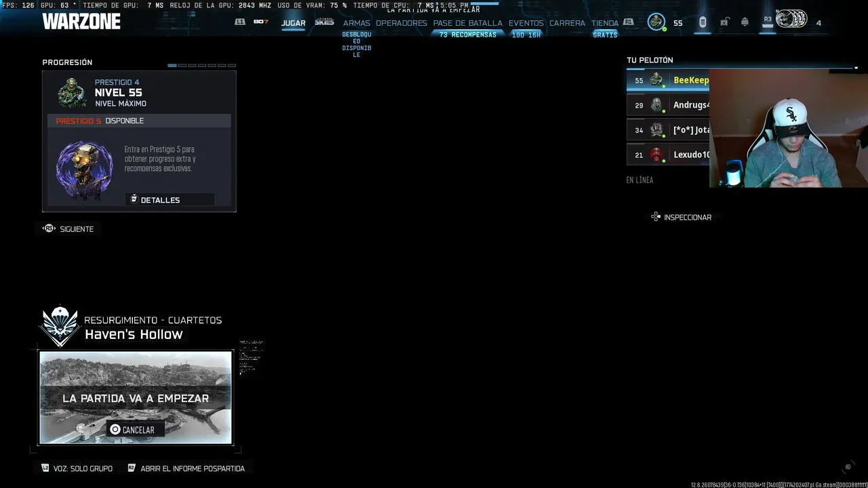This screenshot has width=868, height=488.
Task: Click the prestige 4 emblem in Progresión
Action: [71, 93]
